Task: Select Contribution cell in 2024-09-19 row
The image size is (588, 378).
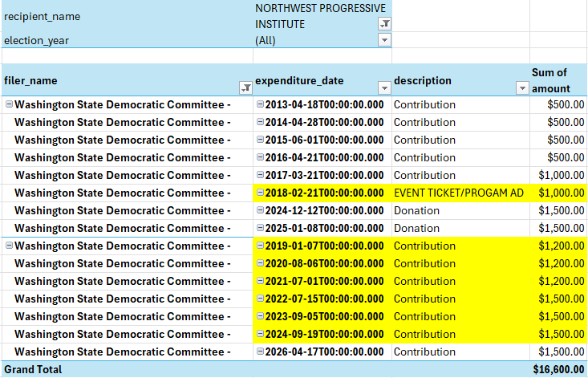Action: pos(461,334)
